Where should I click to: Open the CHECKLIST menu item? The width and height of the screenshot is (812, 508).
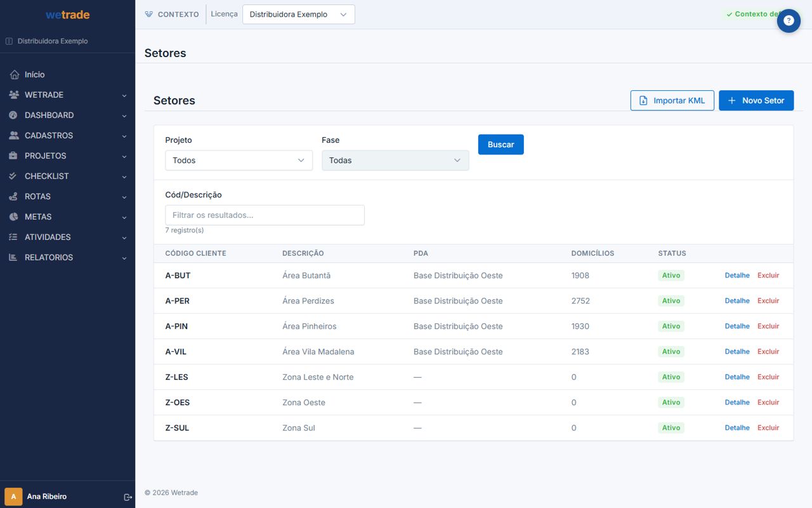tap(67, 177)
